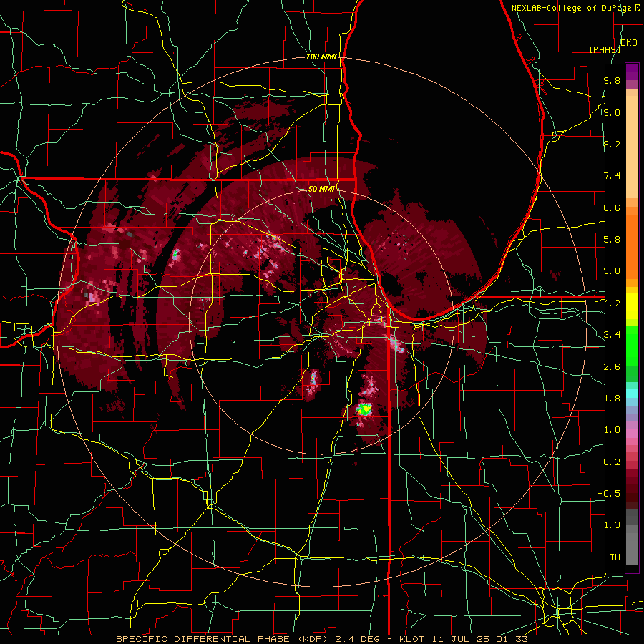Pick the purple top segment of the color bar
Viewport: 644px width, 644px height.
point(632,72)
